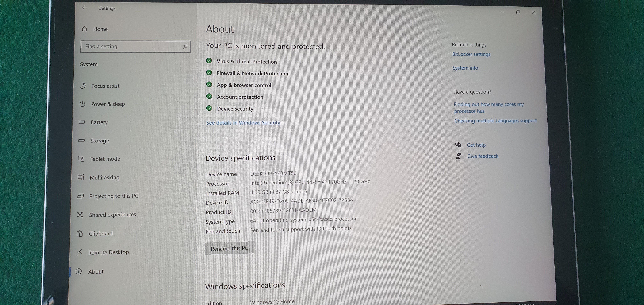Click the Give feedback link
This screenshot has width=644, height=305.
[x=483, y=156]
